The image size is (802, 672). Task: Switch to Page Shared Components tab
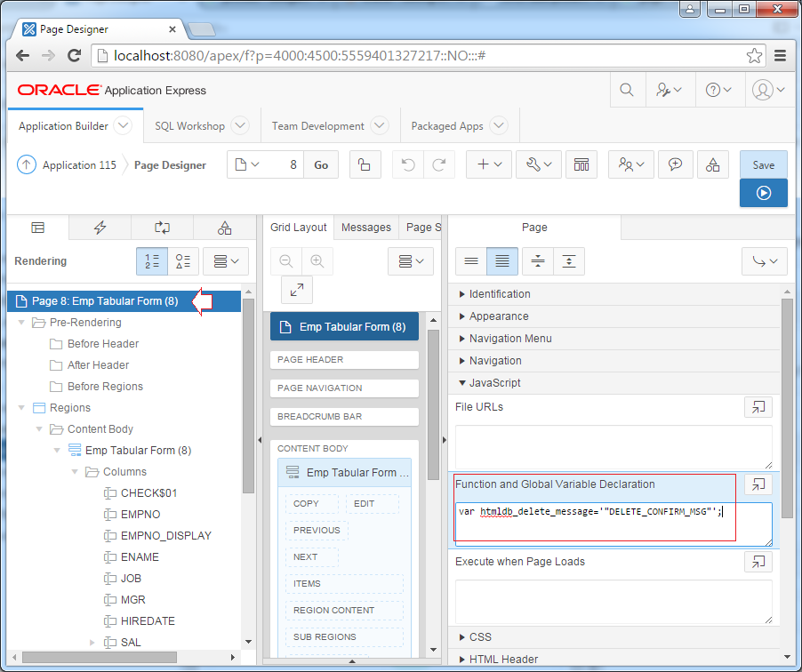(x=225, y=228)
